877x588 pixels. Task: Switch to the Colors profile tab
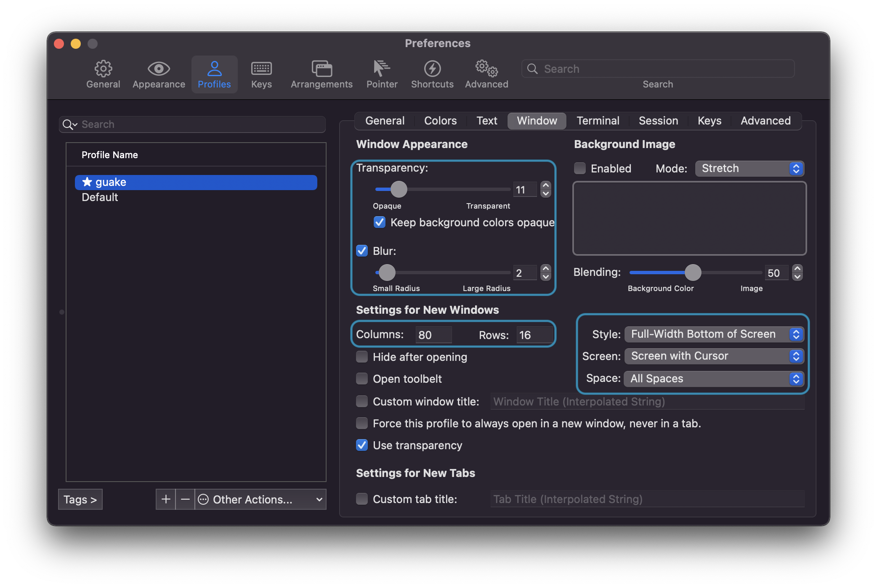click(440, 121)
